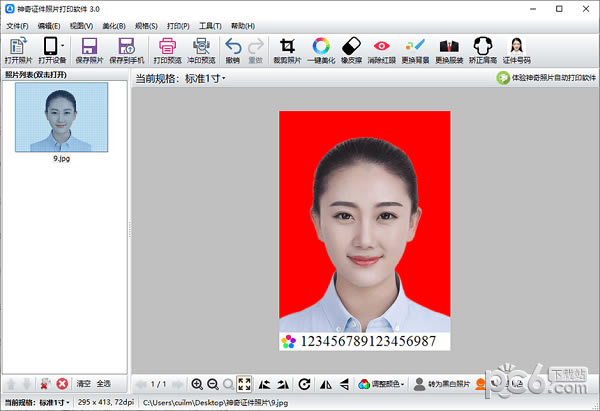The height and width of the screenshot is (411, 600).
Task: Click the Save Photo (保存照片) icon
Action: [88, 50]
